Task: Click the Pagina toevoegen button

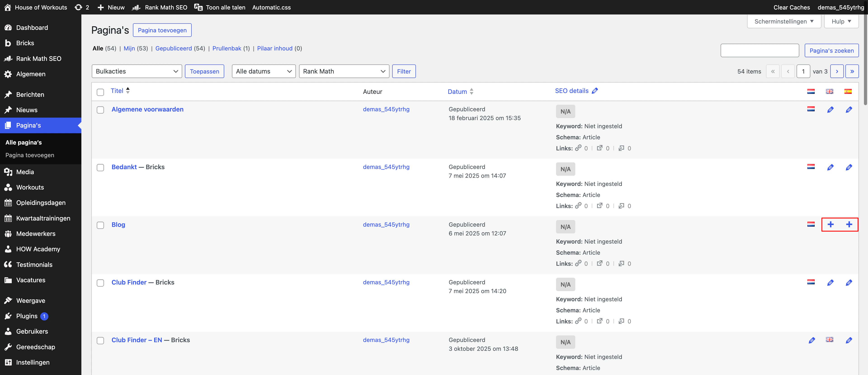Action: point(162,30)
